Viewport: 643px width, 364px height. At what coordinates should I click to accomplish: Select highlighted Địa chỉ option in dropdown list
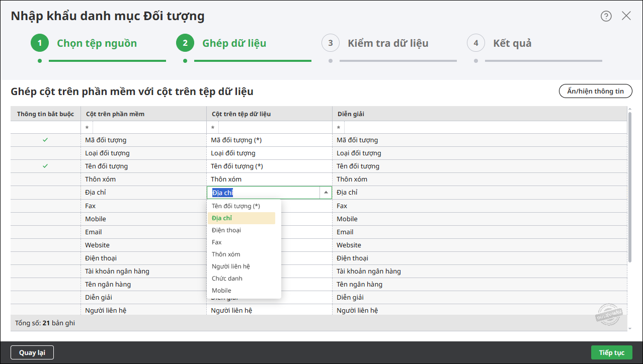click(242, 218)
